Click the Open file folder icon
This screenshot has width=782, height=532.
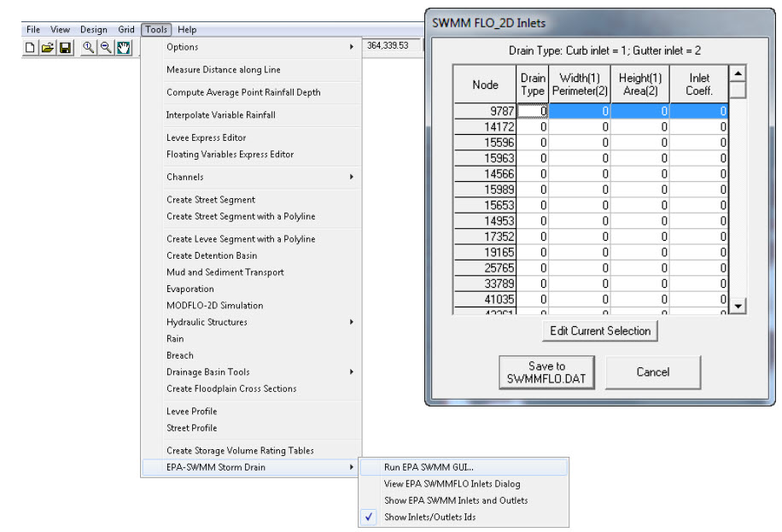pos(47,48)
